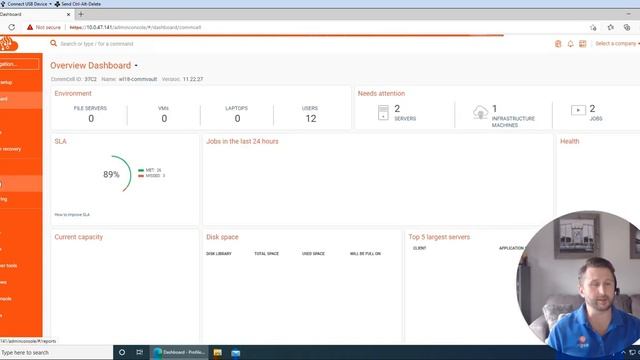Open Task View from the taskbar
Viewport: 640px width, 360px height.
[139, 352]
